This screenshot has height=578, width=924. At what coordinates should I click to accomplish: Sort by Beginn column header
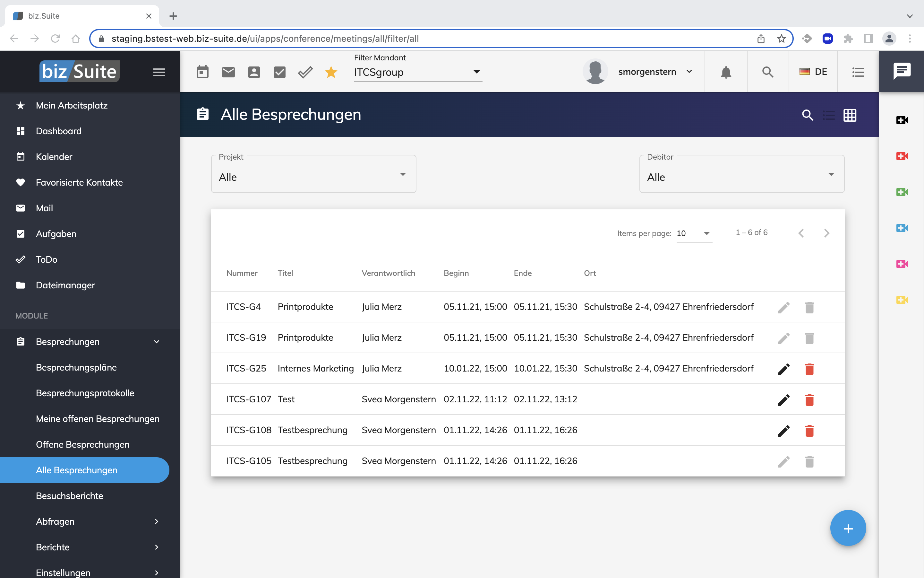pos(456,273)
